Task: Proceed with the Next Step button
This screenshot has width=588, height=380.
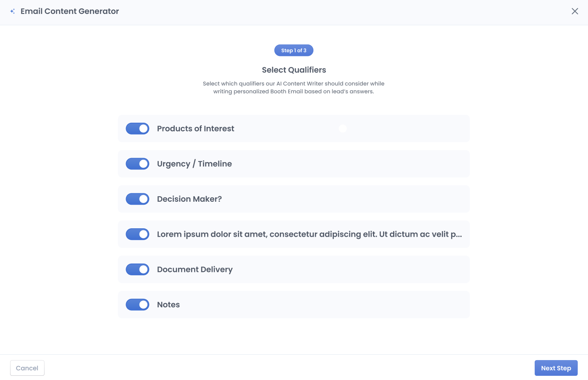Action: (x=556, y=368)
